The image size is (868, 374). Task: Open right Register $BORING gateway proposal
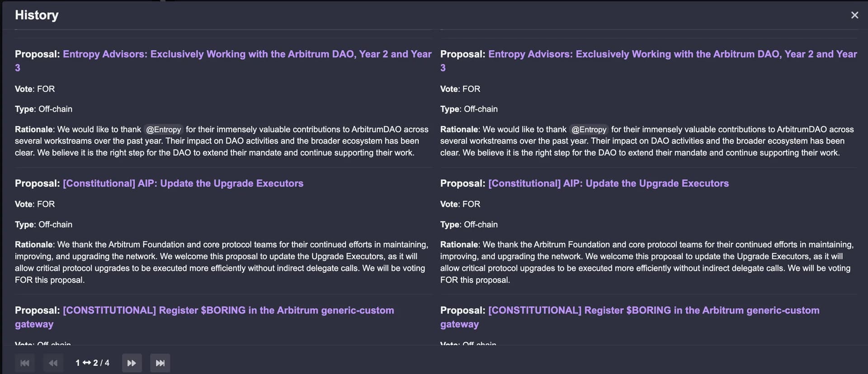pyautogui.click(x=654, y=311)
